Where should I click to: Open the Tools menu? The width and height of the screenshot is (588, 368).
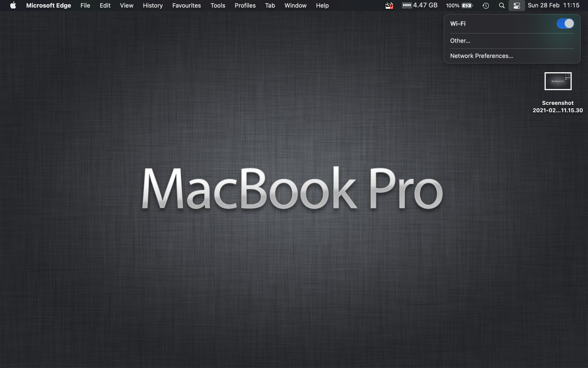pos(218,5)
